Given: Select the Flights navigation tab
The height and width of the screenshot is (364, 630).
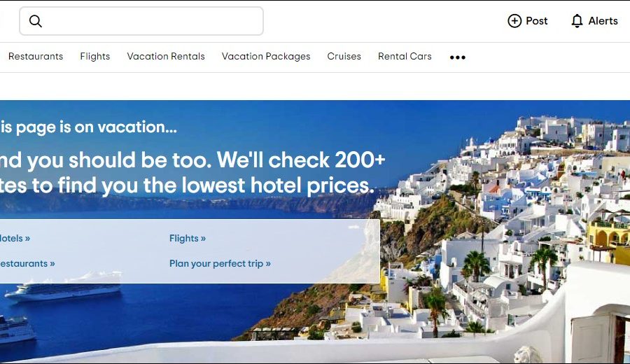Looking at the screenshot, I should [94, 56].
